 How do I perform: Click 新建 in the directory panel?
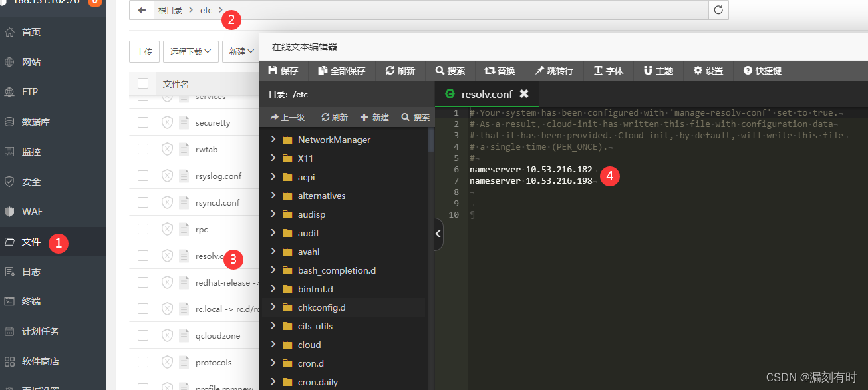374,117
